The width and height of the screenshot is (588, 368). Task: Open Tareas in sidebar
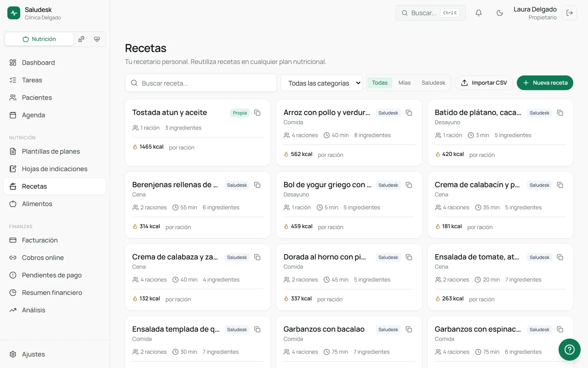click(55, 80)
